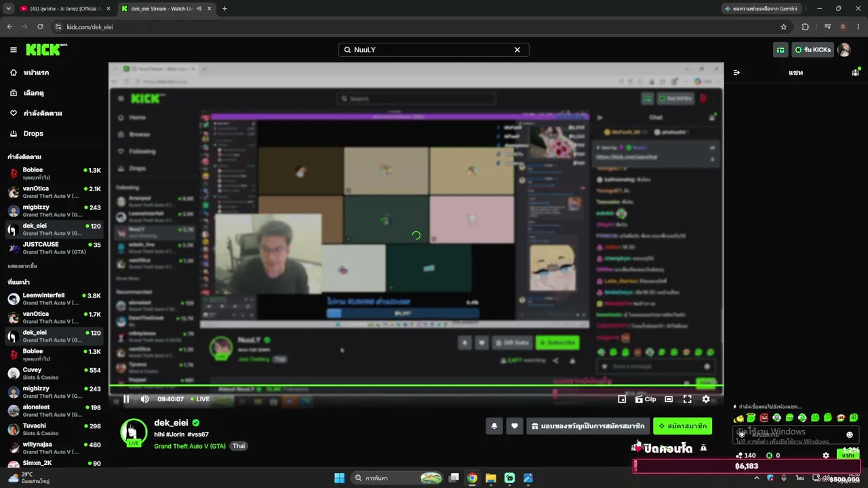Open the Tuvachi channel
The width and height of the screenshot is (868, 488).
point(54,429)
